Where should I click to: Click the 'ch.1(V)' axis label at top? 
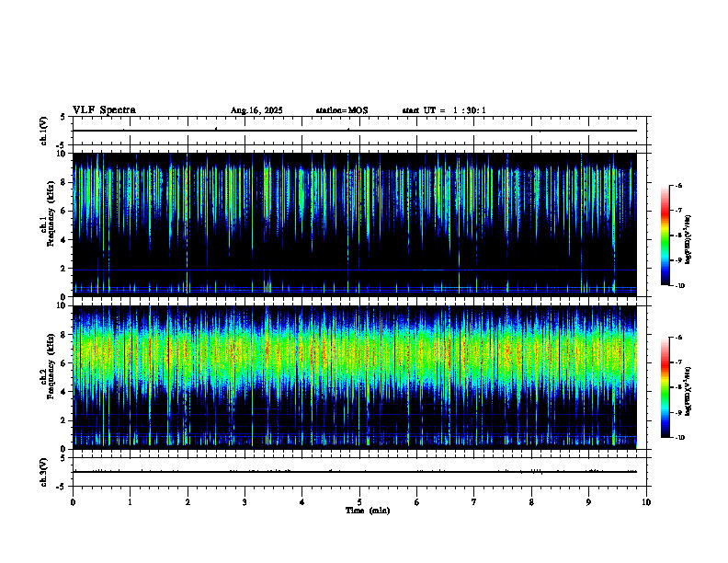tap(43, 131)
